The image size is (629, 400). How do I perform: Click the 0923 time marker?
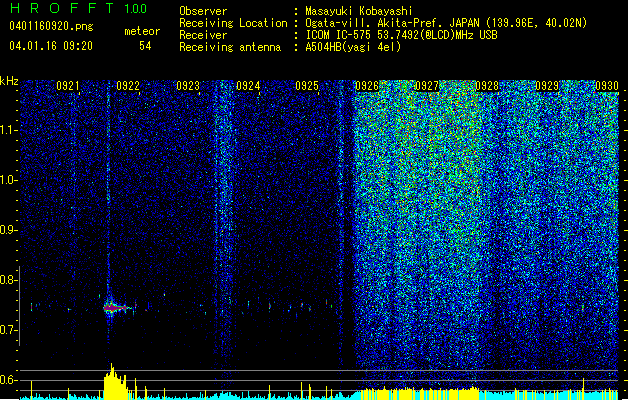click(188, 86)
